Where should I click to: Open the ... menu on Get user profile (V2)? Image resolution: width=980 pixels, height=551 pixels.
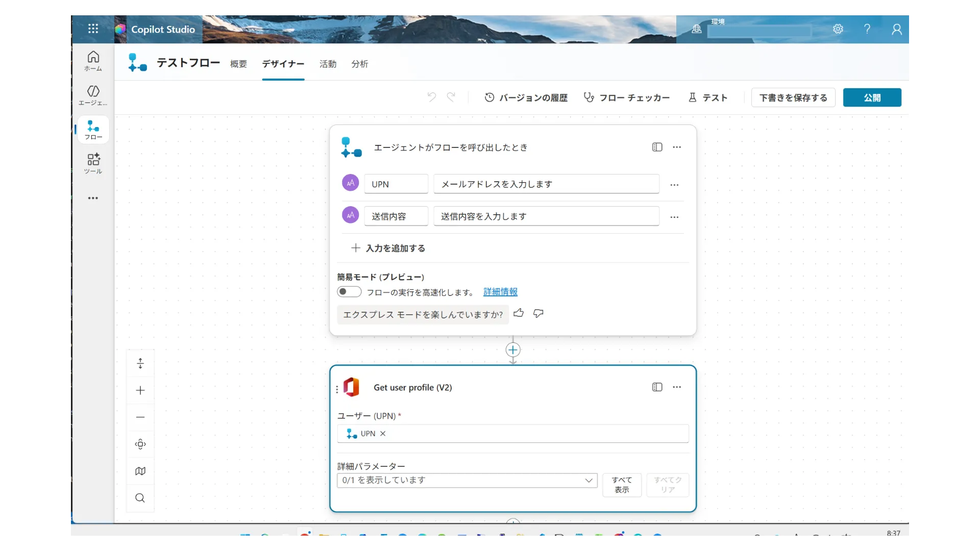677,387
